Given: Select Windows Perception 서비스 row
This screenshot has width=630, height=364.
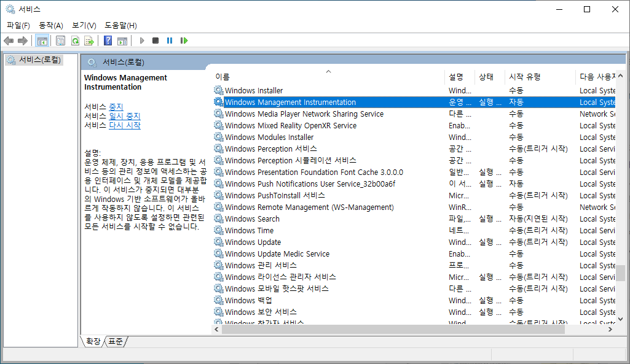Looking at the screenshot, I should click(x=414, y=149).
